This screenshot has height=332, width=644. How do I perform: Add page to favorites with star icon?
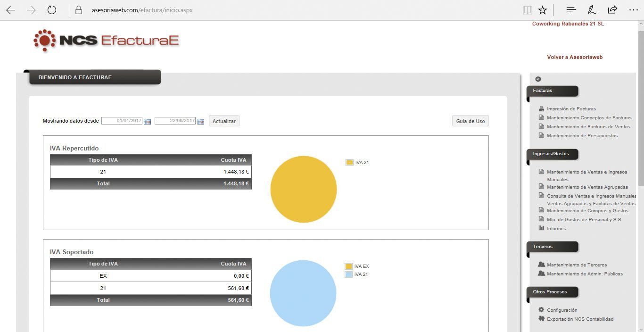pyautogui.click(x=543, y=10)
